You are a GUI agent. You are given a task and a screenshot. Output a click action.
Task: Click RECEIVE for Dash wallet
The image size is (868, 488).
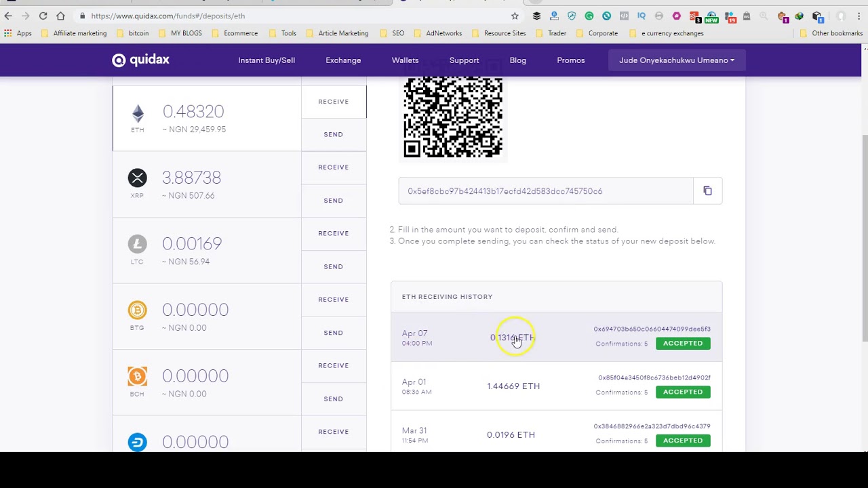click(x=334, y=432)
